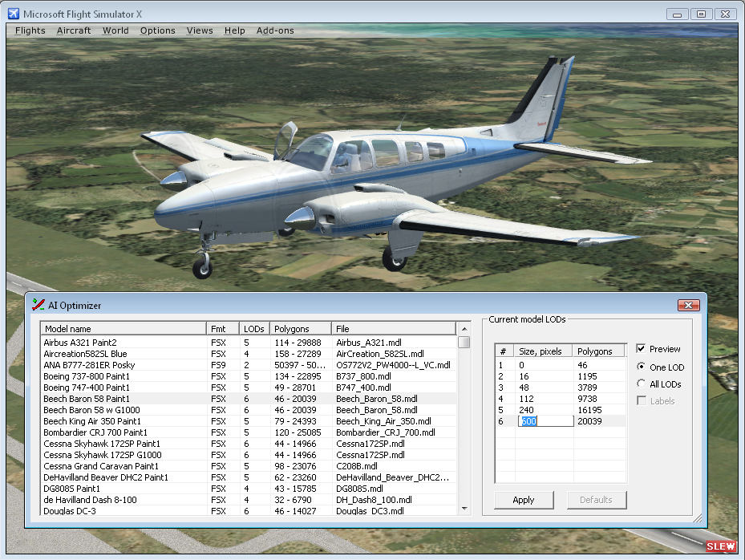Select Cessna Skyhawk 172SP Paint1 row
The height and width of the screenshot is (560, 745).
click(249, 444)
